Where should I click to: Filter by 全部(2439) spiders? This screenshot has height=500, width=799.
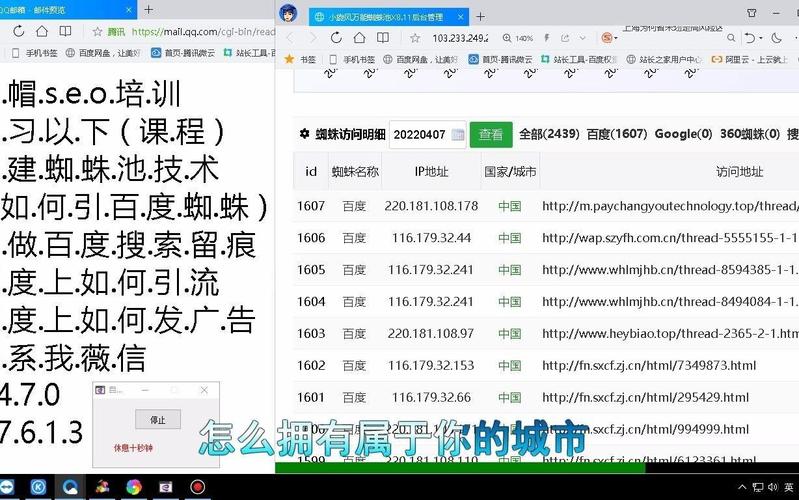coord(549,134)
